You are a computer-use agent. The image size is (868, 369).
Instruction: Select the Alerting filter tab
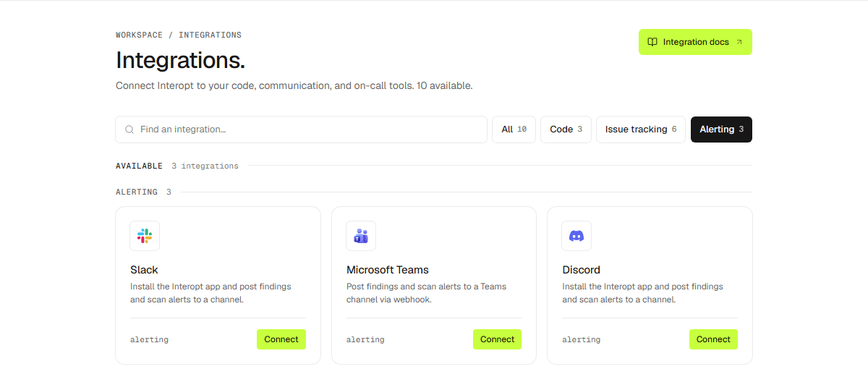click(x=721, y=130)
